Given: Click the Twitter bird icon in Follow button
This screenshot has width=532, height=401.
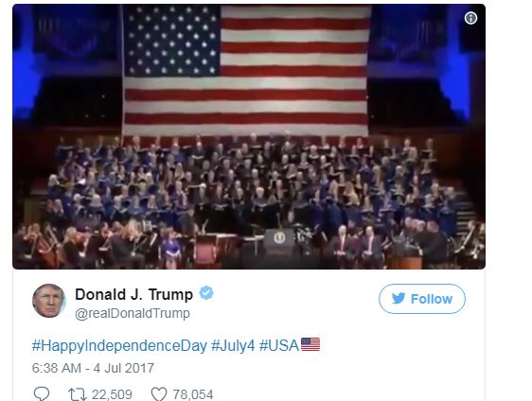Looking at the screenshot, I should [399, 299].
